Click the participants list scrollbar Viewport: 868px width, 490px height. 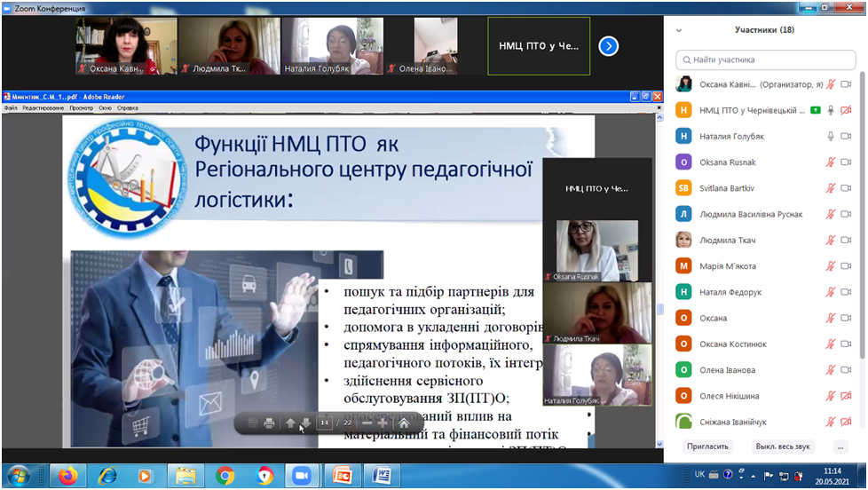pos(862,215)
